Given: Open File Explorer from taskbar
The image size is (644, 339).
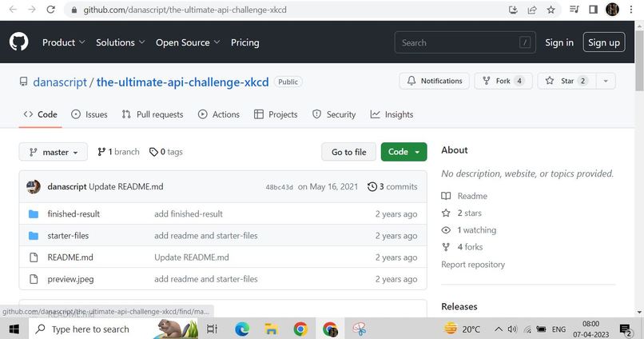Looking at the screenshot, I should pos(271,329).
